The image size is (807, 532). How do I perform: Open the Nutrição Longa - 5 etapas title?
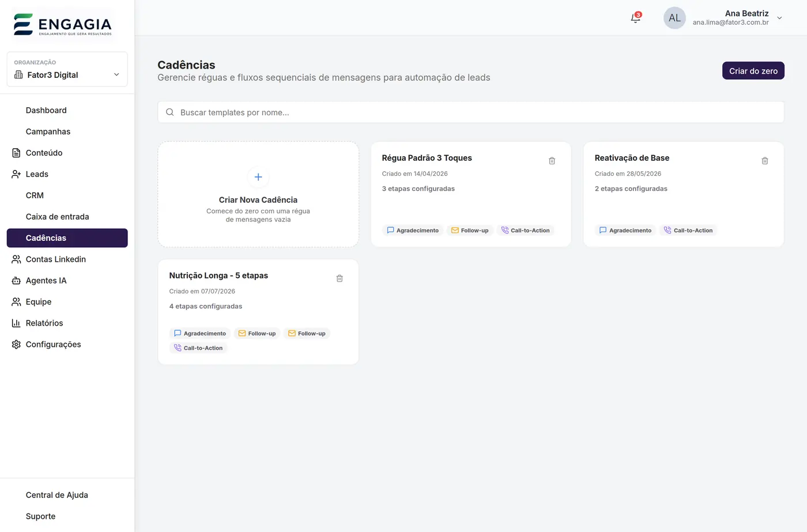218,276
